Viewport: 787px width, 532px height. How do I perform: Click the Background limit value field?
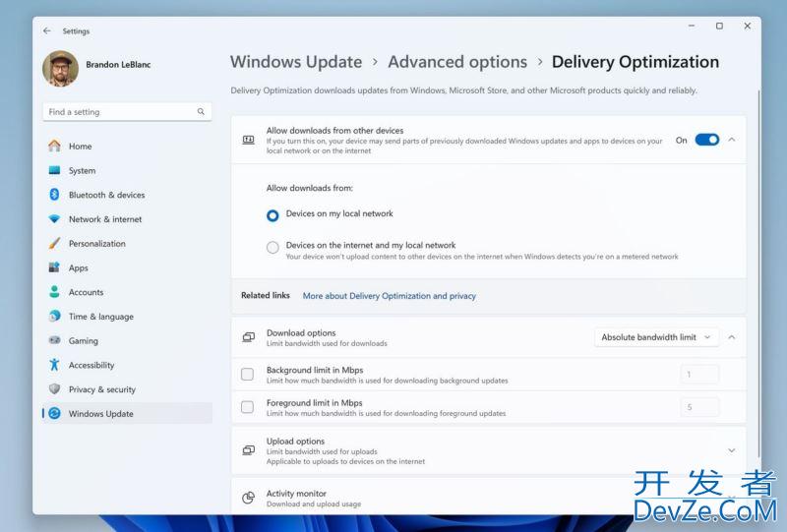699,375
